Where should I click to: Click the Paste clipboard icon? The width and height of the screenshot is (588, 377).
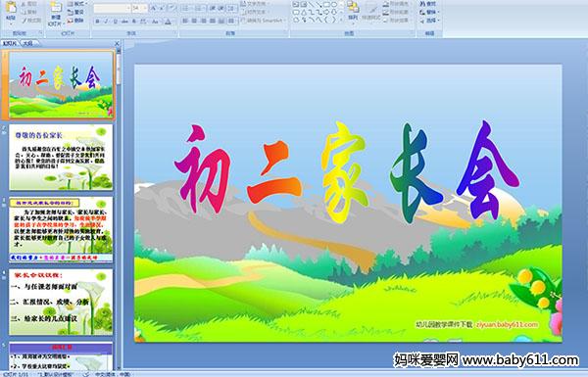pos(11,12)
